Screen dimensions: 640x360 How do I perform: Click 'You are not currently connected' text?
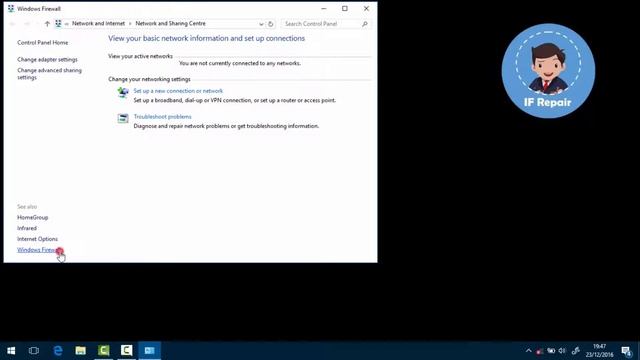coord(240,63)
